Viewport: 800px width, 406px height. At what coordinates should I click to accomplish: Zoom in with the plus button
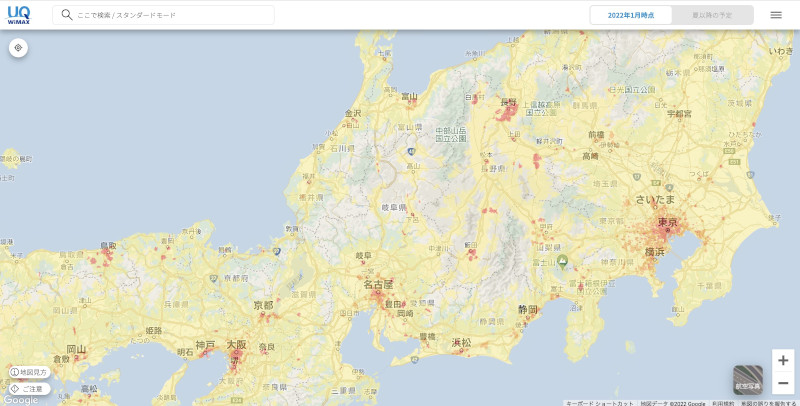[x=783, y=361]
